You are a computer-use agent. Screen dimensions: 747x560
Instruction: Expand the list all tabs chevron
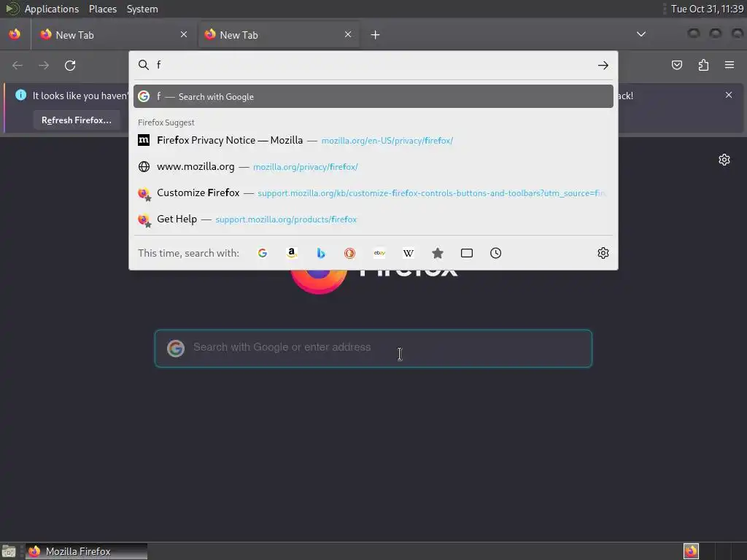tap(641, 34)
